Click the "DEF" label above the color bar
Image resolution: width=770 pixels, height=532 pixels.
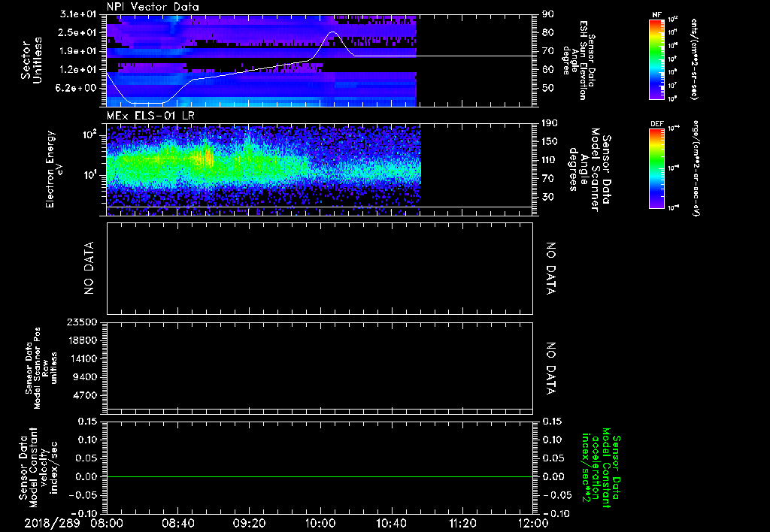tap(656, 124)
